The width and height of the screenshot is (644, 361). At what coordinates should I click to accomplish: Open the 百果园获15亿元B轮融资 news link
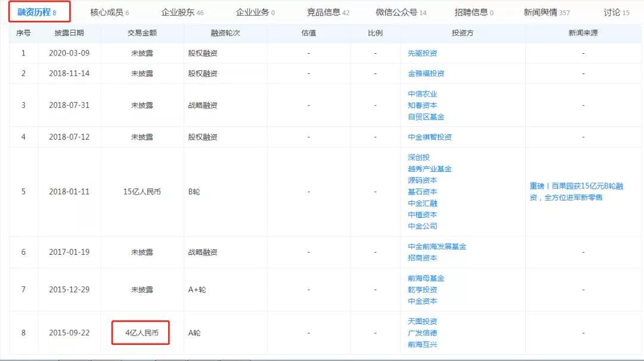click(x=576, y=192)
